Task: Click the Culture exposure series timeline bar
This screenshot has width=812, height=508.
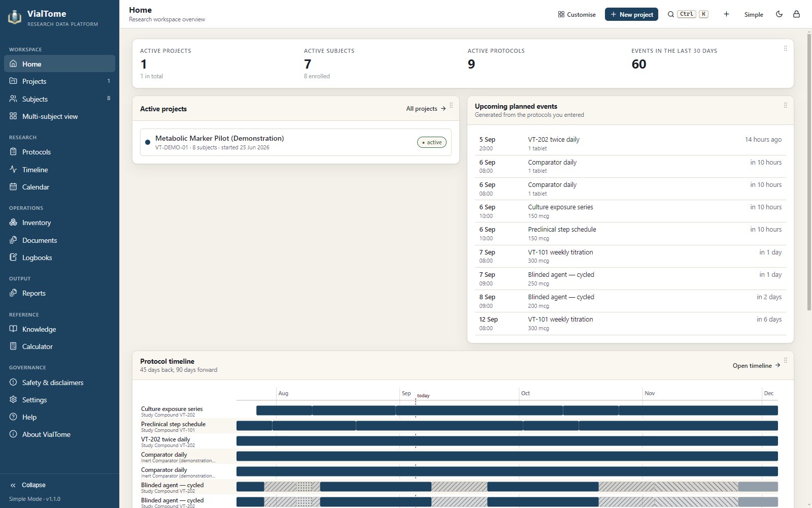Action: tap(517, 410)
